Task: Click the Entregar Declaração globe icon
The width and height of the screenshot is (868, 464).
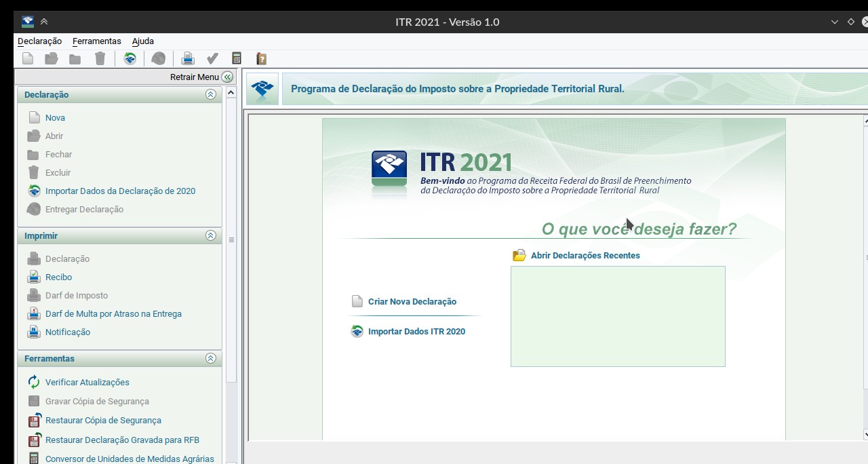Action: click(x=34, y=209)
